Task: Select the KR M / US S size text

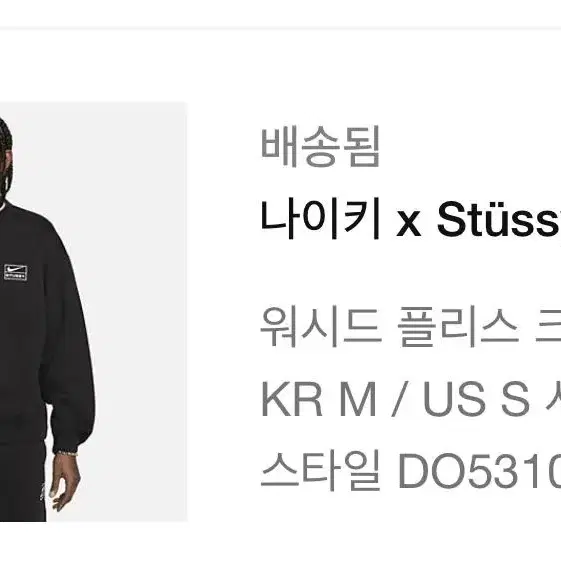Action: (x=411, y=398)
